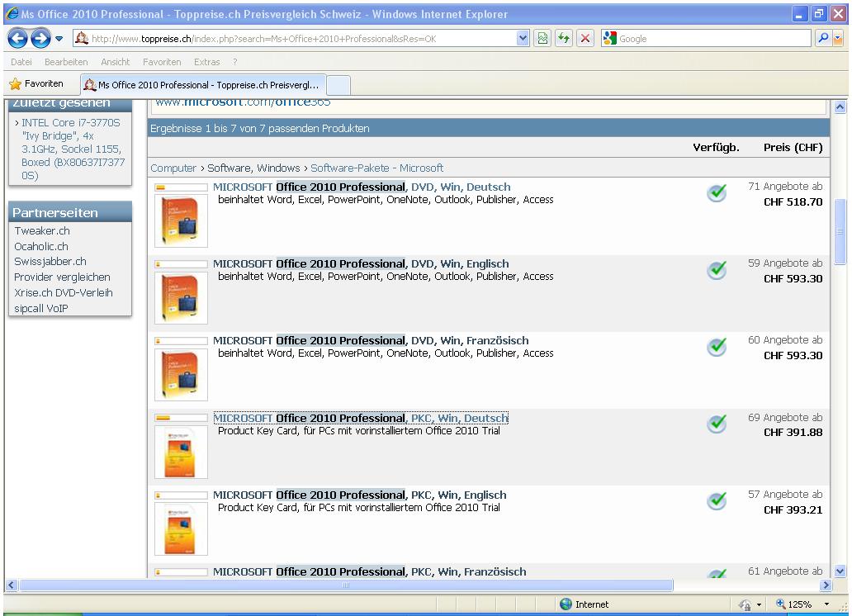
Task: Click DVD Französisch product box thumbnail
Action: coord(181,375)
